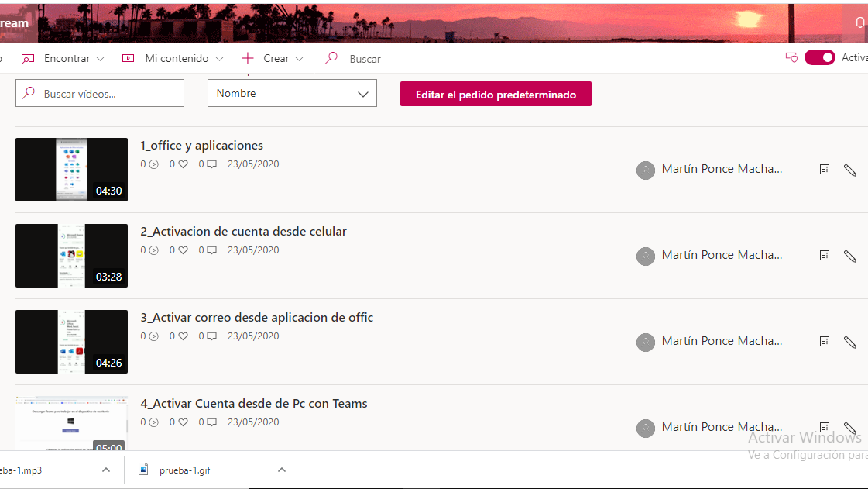Click the Encontrar screen-share icon
Screen dimensions: 868x489
[x=29, y=58]
